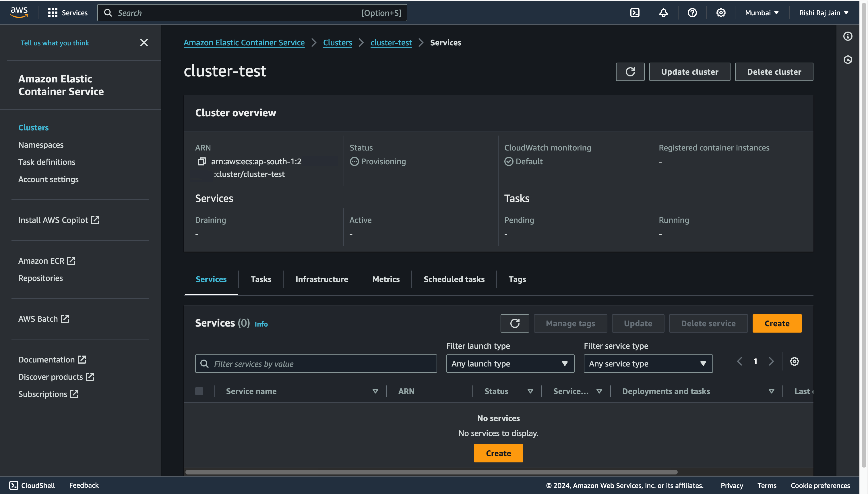Screen dimensions: 868x494
Task: Open the Any launch type dropdown
Action: [510, 364]
